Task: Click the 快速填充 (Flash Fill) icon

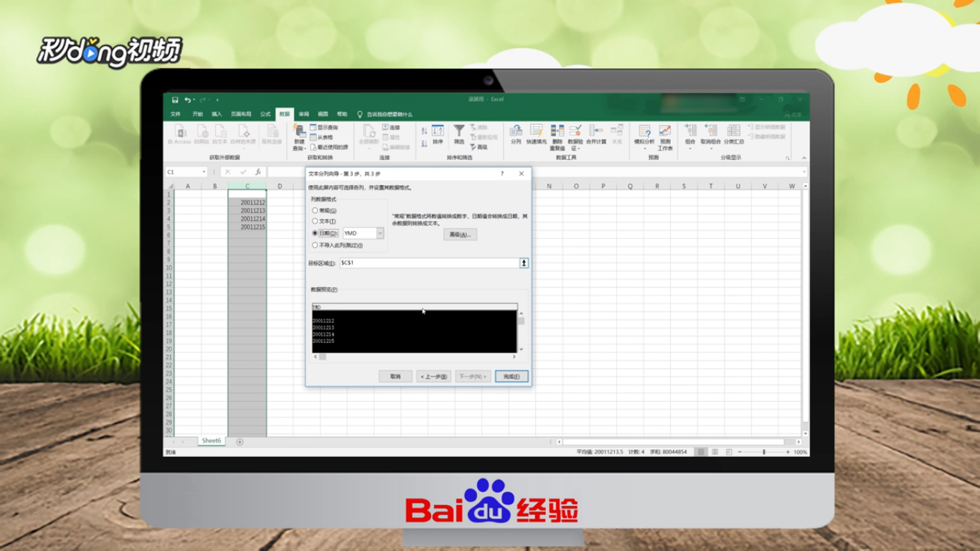Action: click(536, 134)
